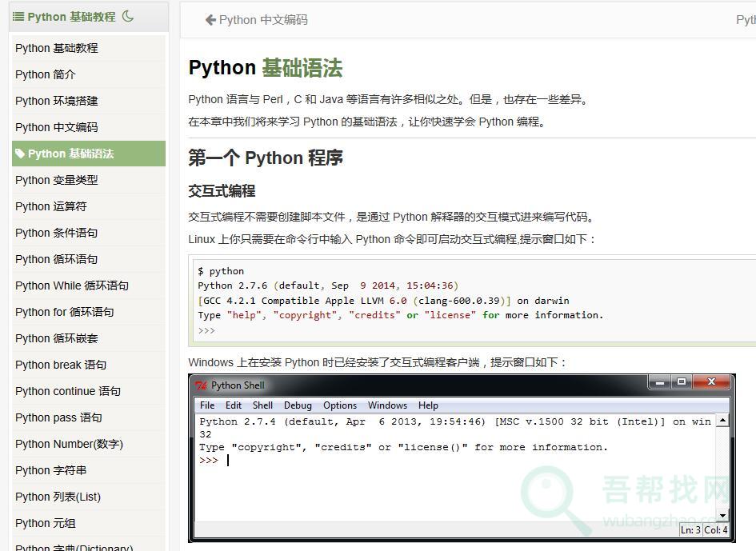Open the Options menu in Python Shell
The image size is (756, 551).
pos(340,405)
